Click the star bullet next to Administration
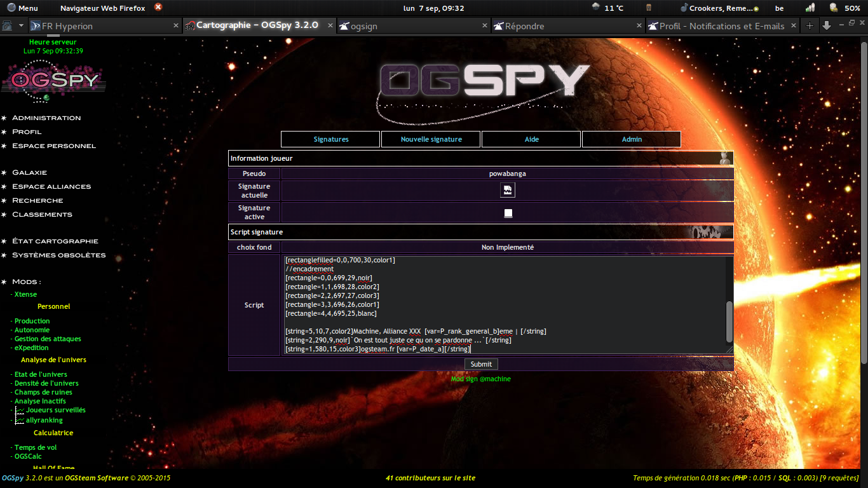 tap(4, 118)
